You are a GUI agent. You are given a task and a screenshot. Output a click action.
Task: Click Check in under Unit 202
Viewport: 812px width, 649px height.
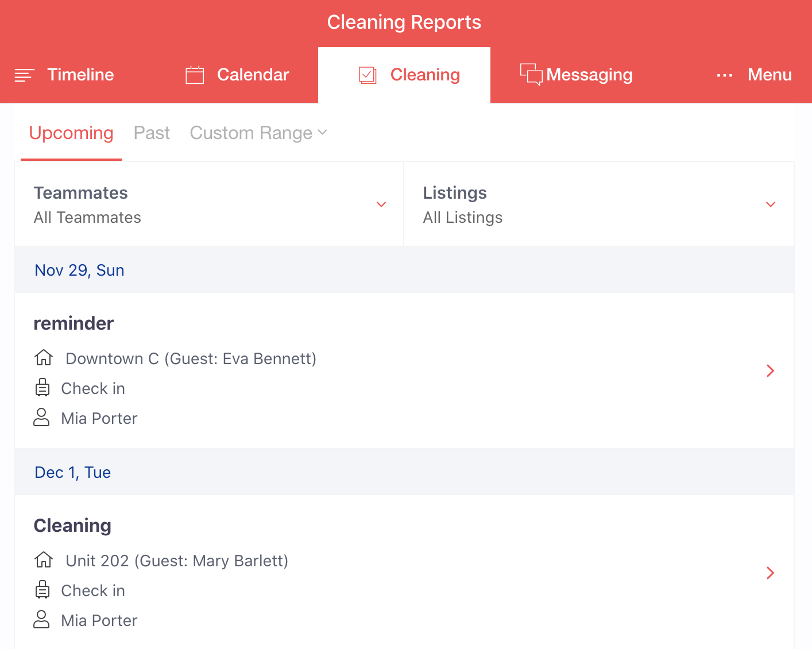[93, 590]
